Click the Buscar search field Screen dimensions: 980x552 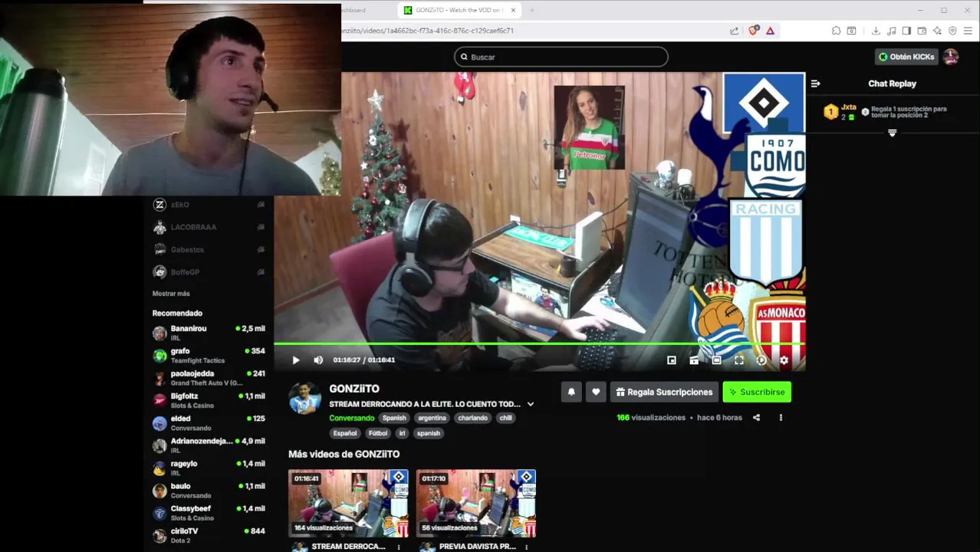[x=561, y=57]
